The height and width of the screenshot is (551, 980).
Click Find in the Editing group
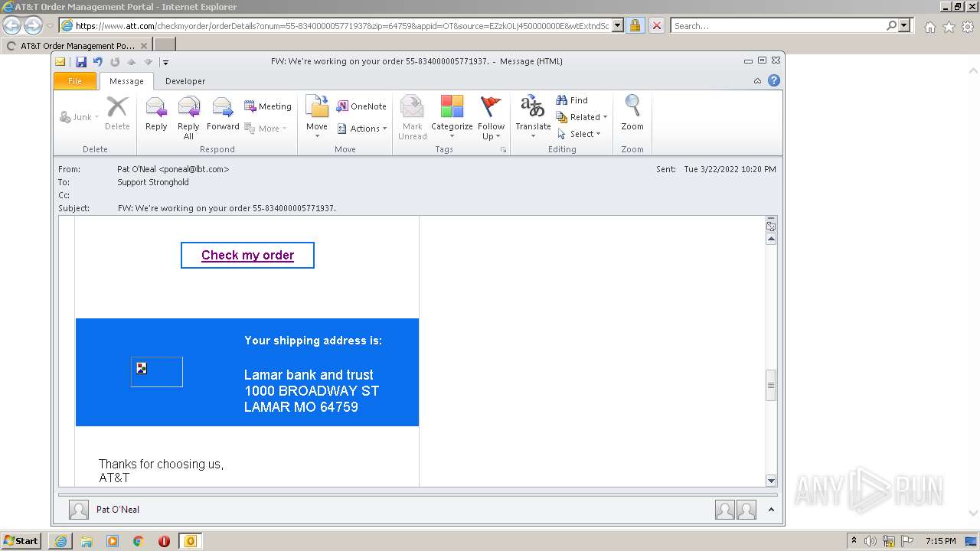point(572,100)
